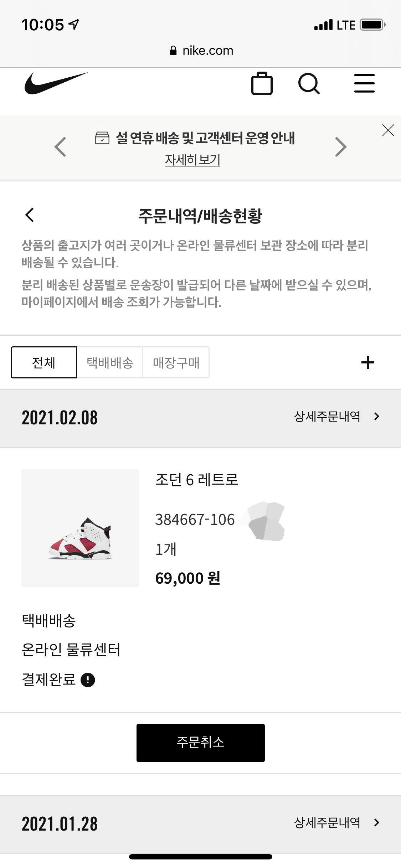Tap the Nike swoosh logo

point(56,84)
